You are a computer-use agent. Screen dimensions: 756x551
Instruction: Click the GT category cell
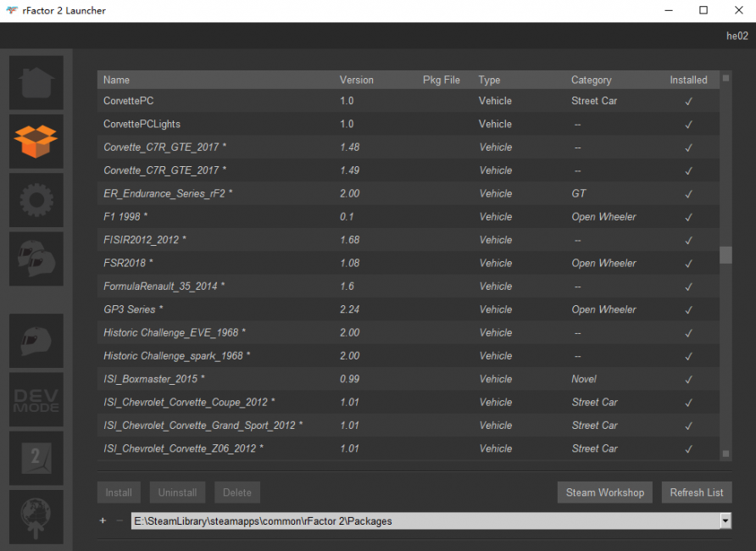579,193
